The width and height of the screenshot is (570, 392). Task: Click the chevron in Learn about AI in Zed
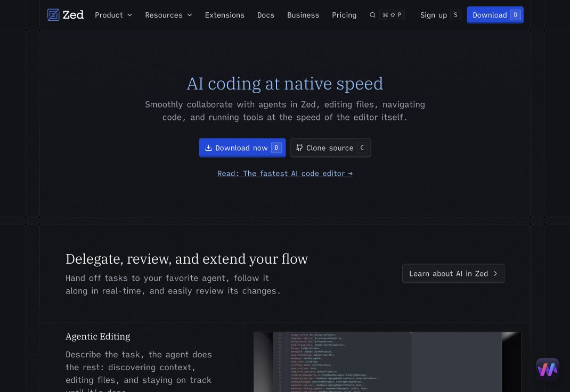coord(495,274)
